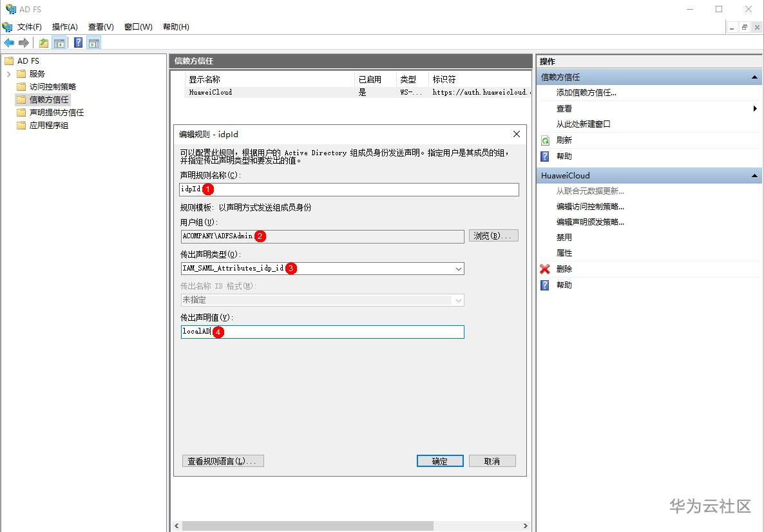Screen dimensions: 764x532
Task: Click 从此处新建窗口 action
Action: [x=583, y=124]
